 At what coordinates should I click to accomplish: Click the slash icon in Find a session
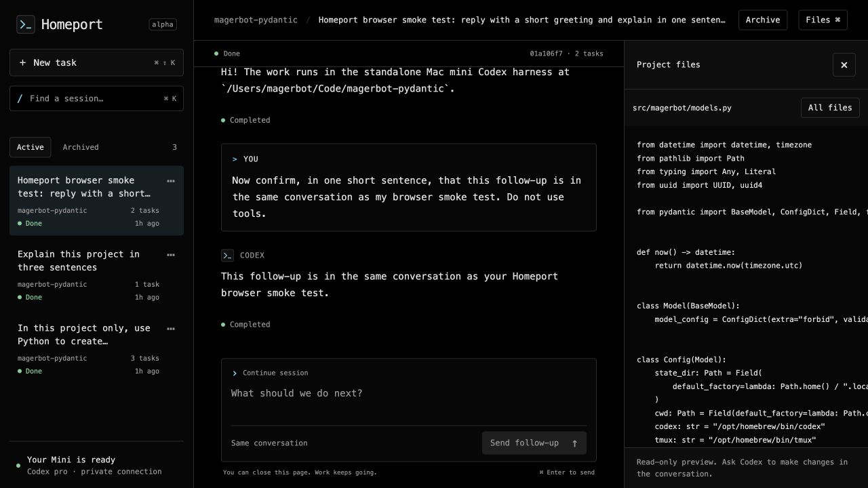(20, 98)
